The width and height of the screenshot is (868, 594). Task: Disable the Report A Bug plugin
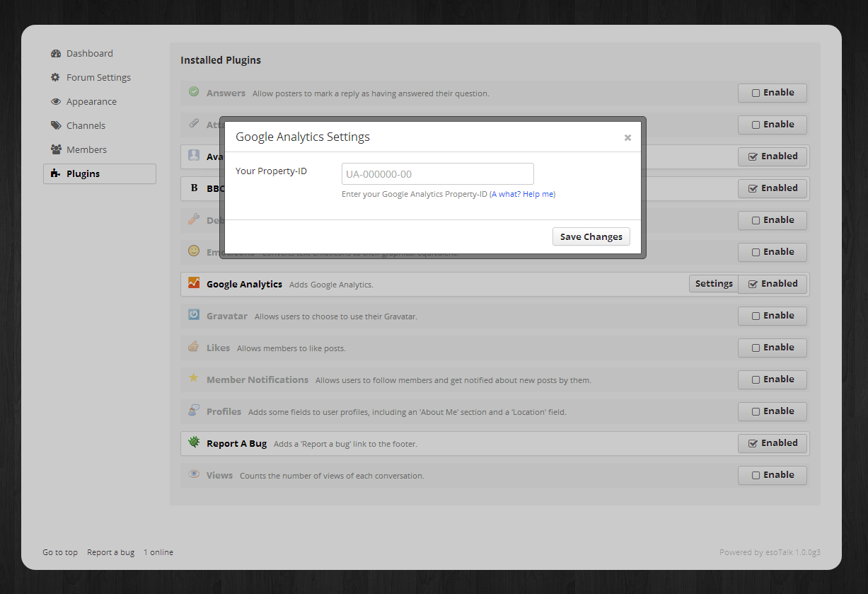[772, 443]
